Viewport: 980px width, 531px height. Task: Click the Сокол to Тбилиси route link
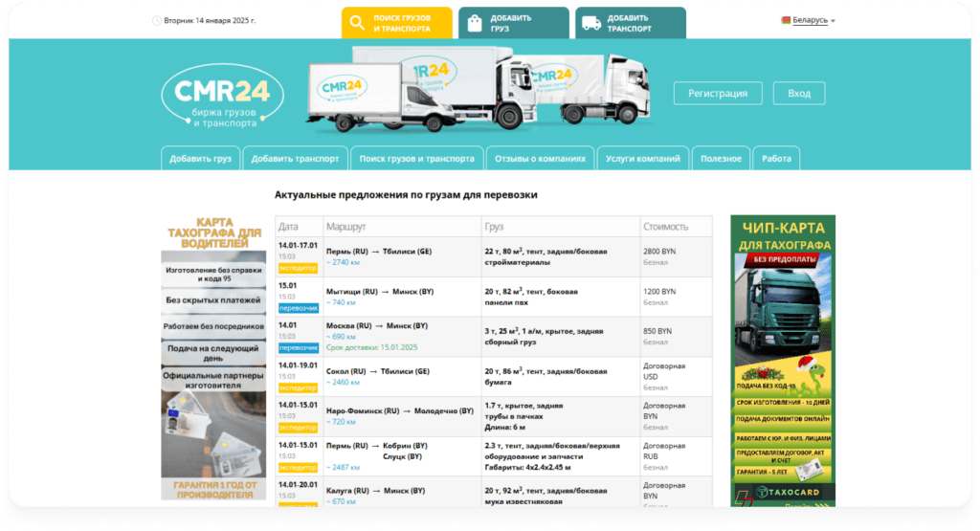(x=377, y=370)
